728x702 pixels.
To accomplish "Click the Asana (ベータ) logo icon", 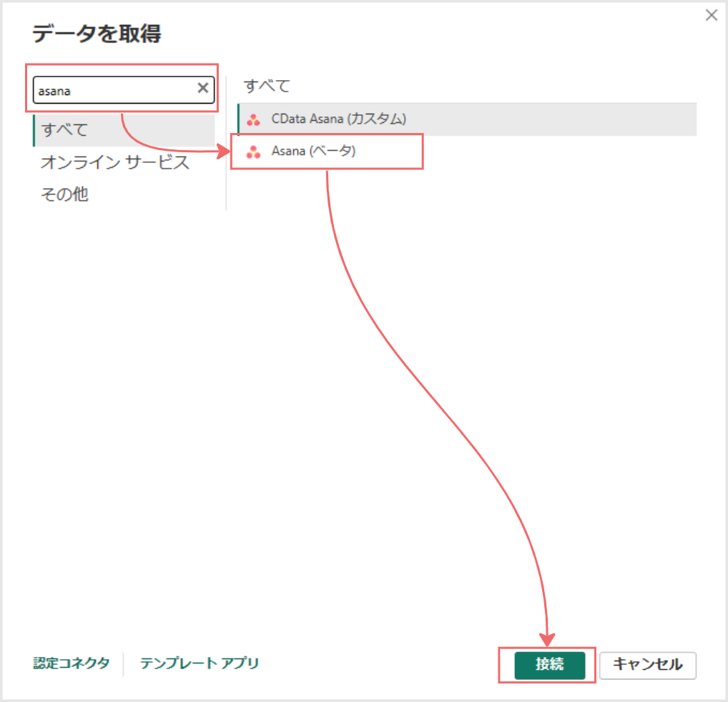I will [253, 152].
